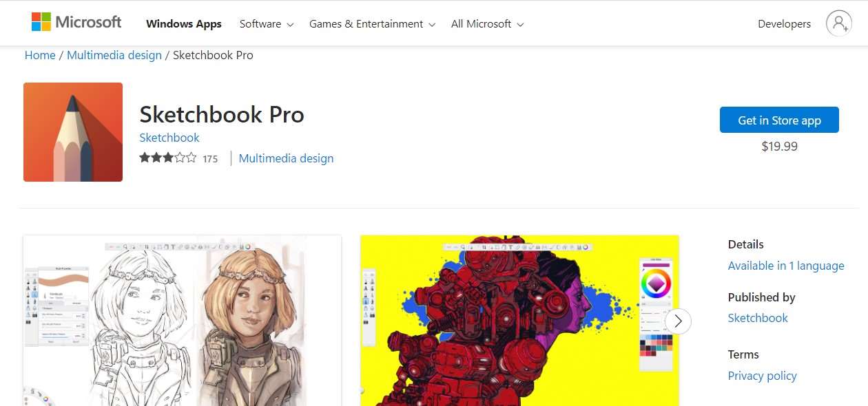Click the $19.99 price text
868x406 pixels.
point(779,147)
